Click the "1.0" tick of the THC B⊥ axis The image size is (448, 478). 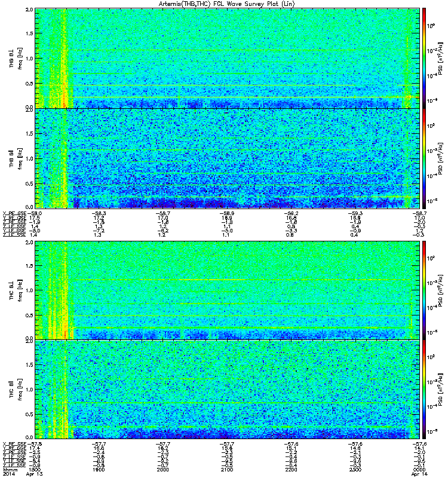(29, 290)
